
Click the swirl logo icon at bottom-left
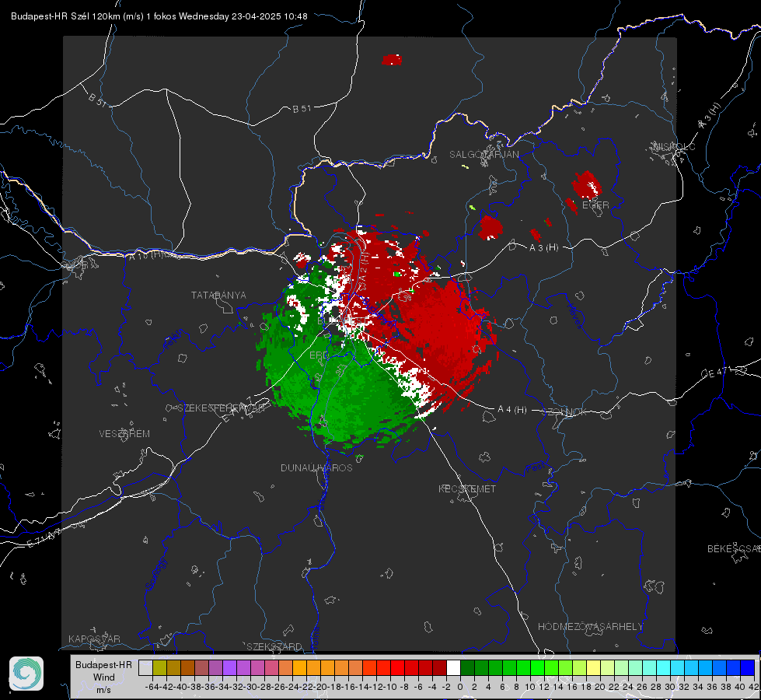coord(26,674)
